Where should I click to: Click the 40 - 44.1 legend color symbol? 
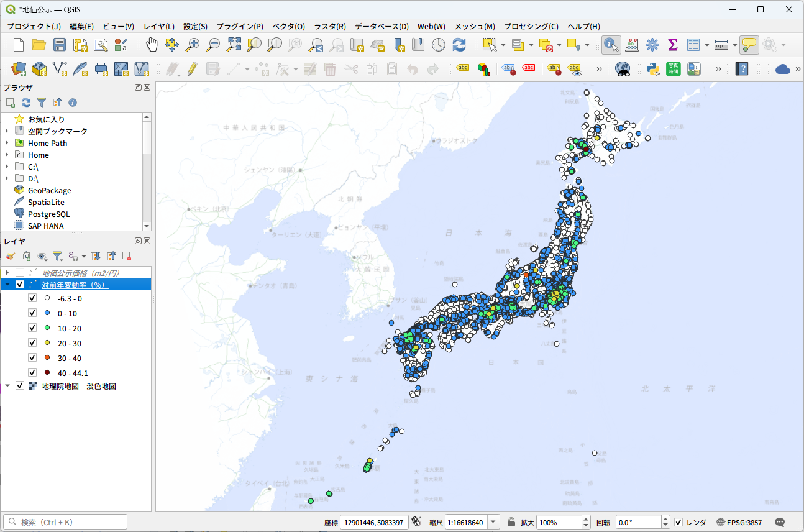click(47, 373)
